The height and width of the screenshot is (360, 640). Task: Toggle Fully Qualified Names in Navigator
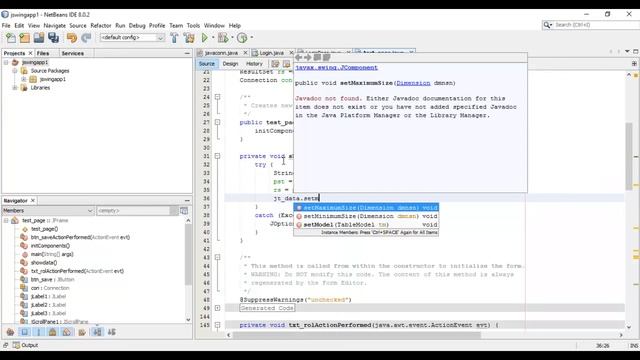click(x=82, y=332)
